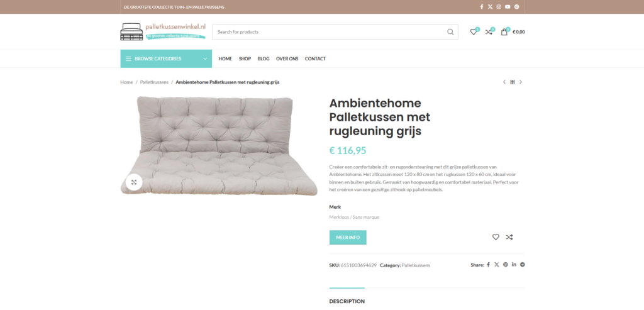
Task: Follow the Palletkussens breadcrumb link
Action: click(154, 82)
